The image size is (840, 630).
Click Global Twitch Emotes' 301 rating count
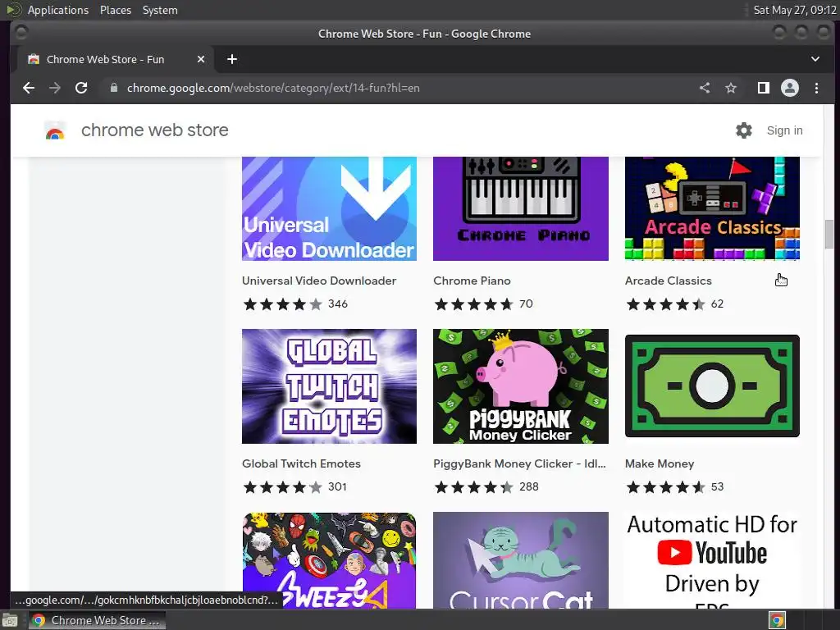tap(337, 486)
